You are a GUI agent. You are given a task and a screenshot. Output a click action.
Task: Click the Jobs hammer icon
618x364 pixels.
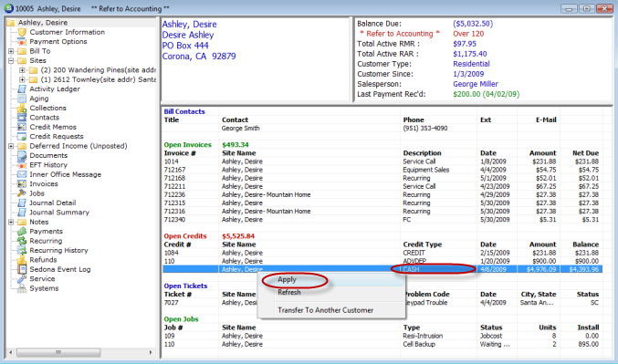[22, 193]
